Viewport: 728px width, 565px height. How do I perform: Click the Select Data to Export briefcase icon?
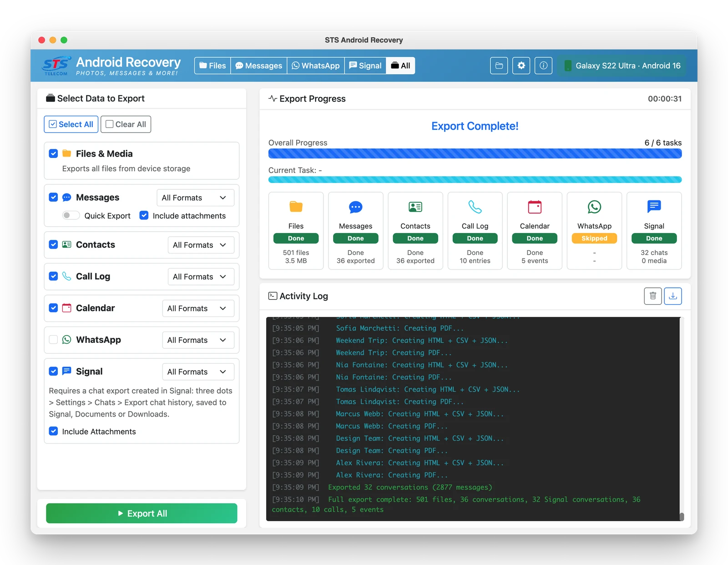coord(51,98)
